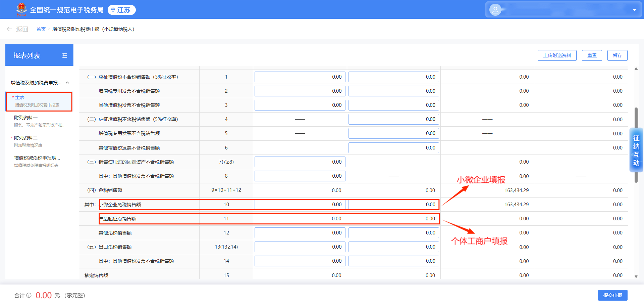Collapse the 增值税及附加税费申报 tree group

(67, 83)
